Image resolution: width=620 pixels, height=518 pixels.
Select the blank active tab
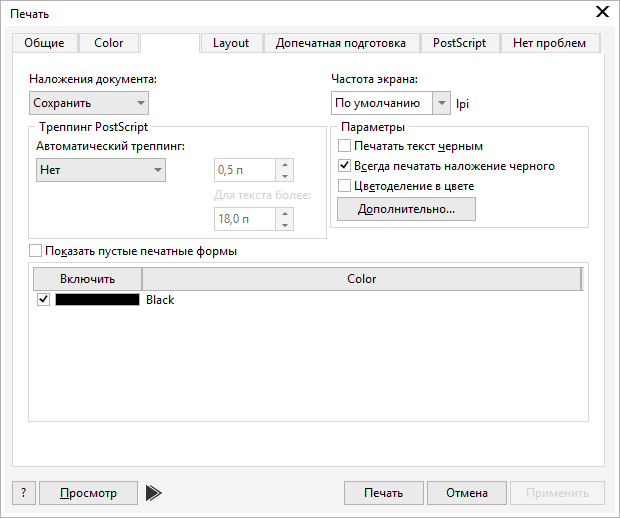[x=170, y=43]
